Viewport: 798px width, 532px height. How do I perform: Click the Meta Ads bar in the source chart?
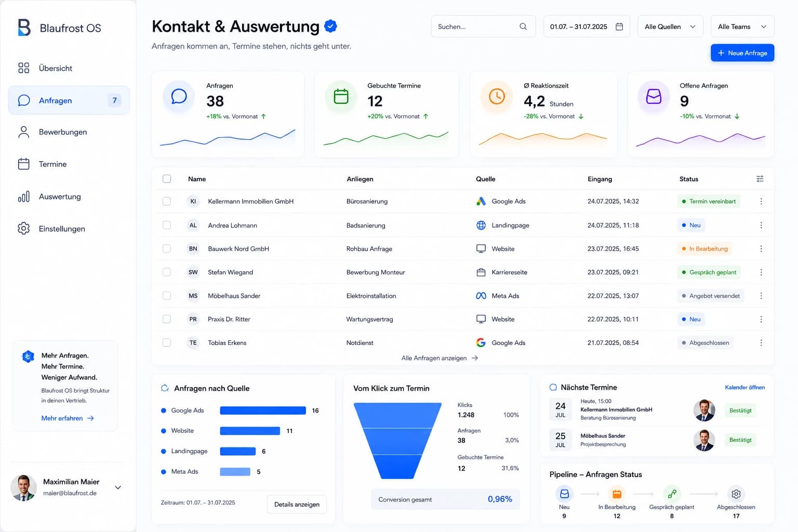click(x=235, y=472)
